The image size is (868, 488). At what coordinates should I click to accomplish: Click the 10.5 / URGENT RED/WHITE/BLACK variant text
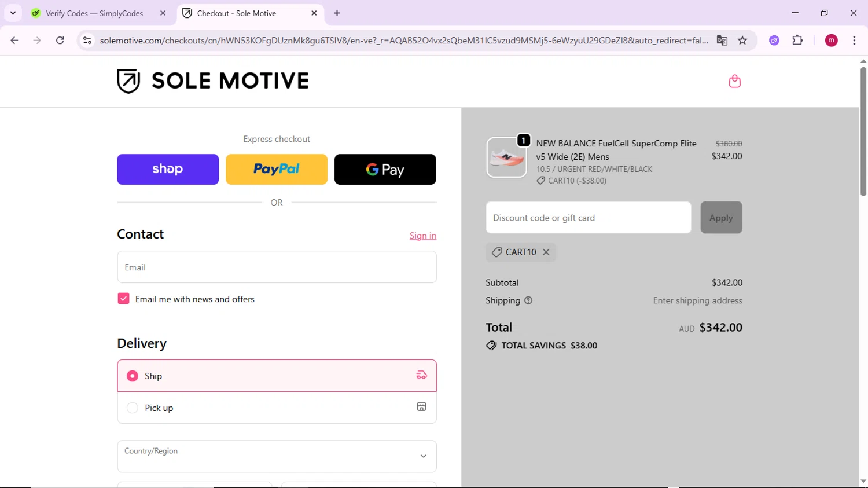(x=594, y=169)
